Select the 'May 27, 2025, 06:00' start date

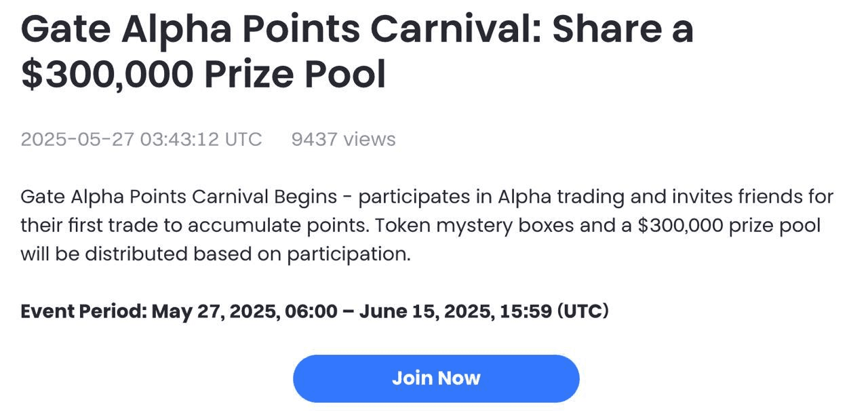244,311
